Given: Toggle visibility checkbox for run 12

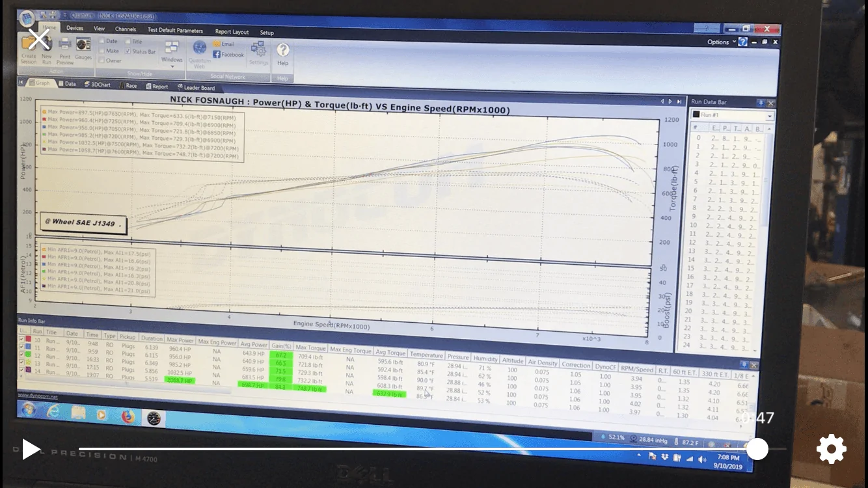Looking at the screenshot, I should click(22, 355).
